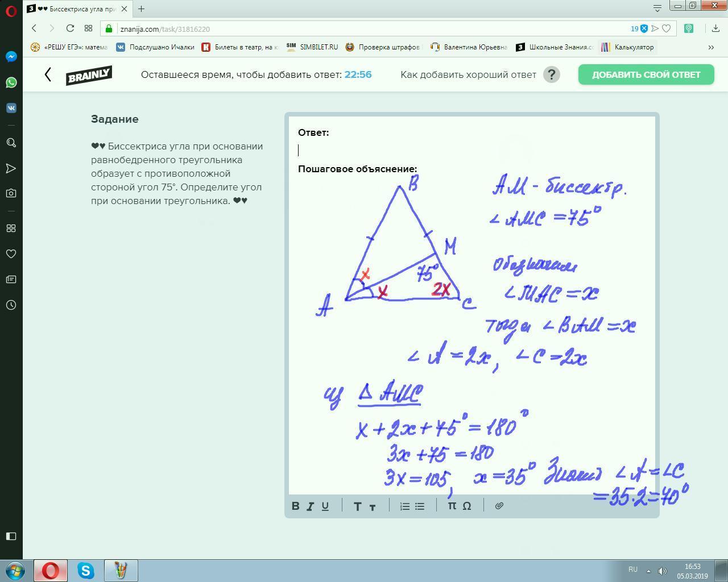This screenshot has width=728, height=582.
Task: Select the Биссектриса угла tab
Action: (78, 9)
